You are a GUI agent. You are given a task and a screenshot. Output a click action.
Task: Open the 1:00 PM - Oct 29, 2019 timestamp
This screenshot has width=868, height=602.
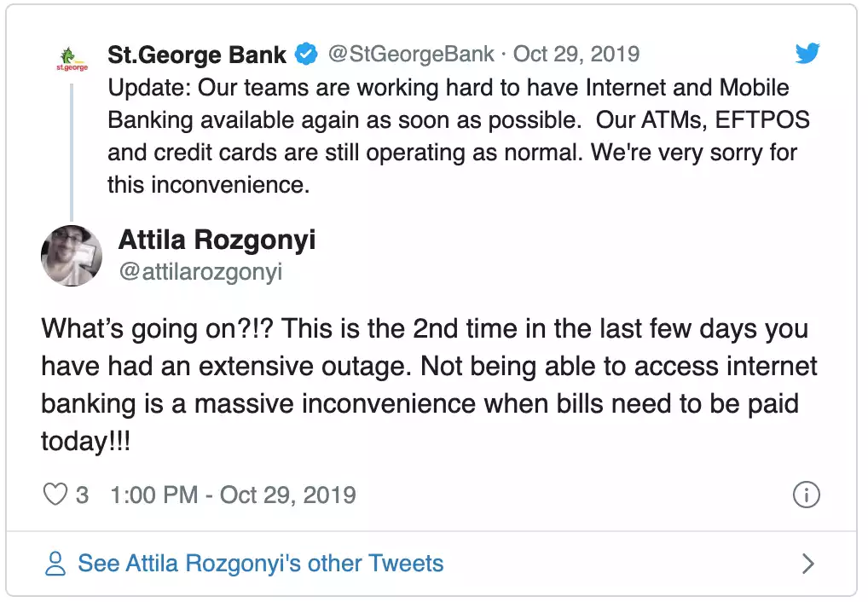coord(233,495)
